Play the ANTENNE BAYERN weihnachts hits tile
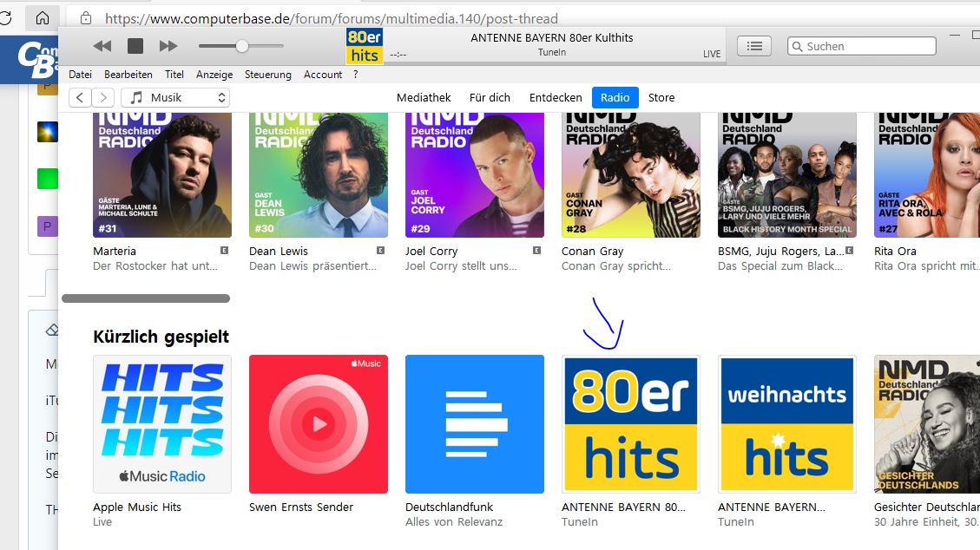Screen dimensions: 980x550 click(787, 424)
